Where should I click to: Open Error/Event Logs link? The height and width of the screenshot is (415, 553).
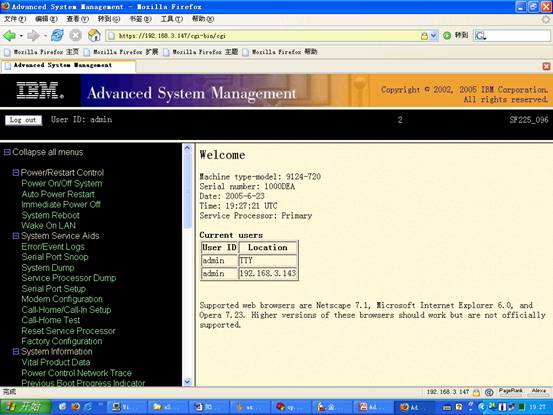click(53, 247)
